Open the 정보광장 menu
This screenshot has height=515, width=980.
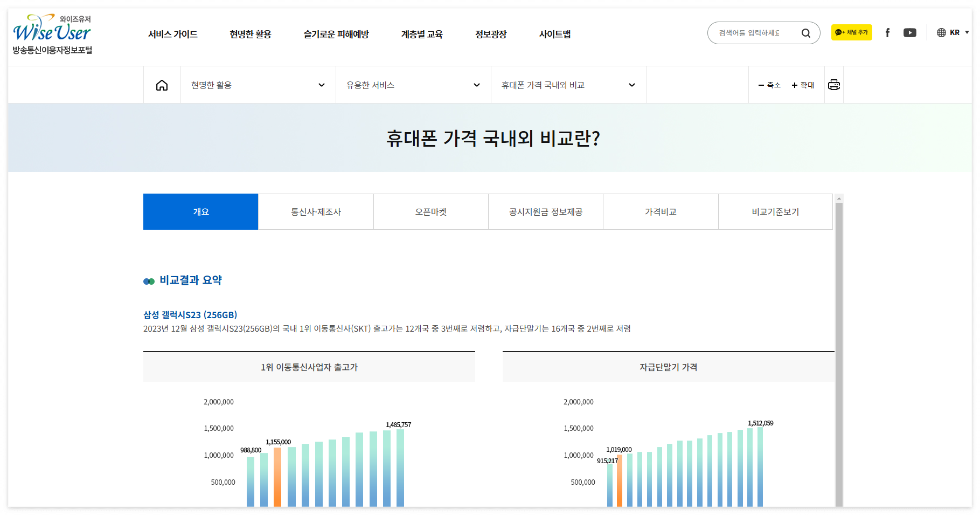491,34
